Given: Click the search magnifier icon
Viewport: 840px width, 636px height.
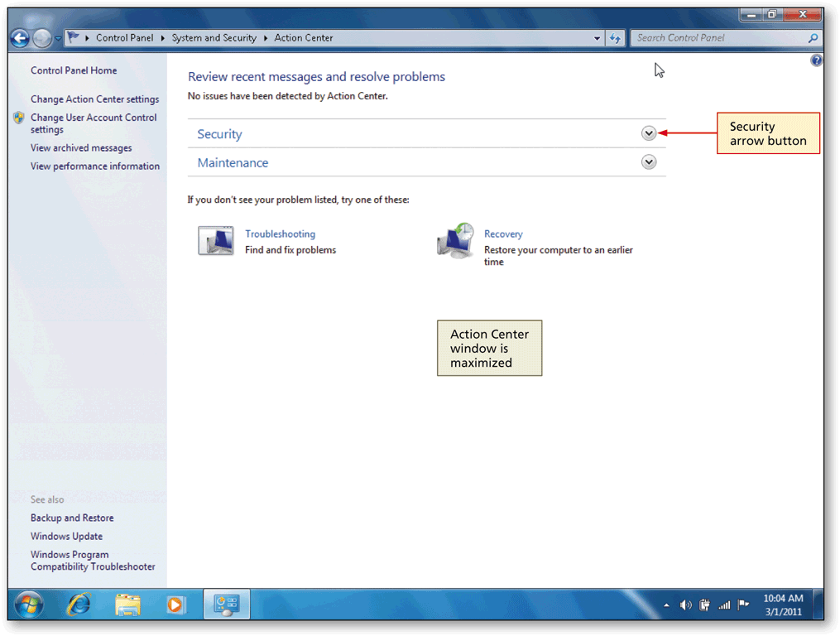Looking at the screenshot, I should [813, 38].
